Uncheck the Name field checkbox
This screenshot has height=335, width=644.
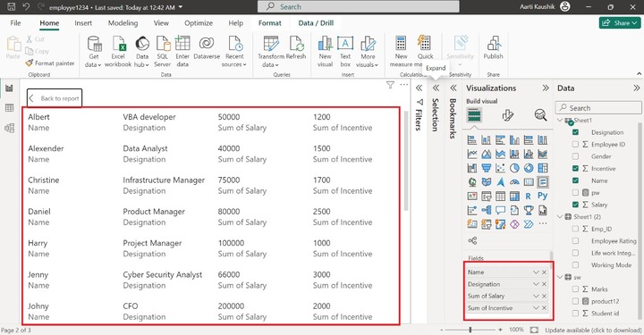(575, 180)
